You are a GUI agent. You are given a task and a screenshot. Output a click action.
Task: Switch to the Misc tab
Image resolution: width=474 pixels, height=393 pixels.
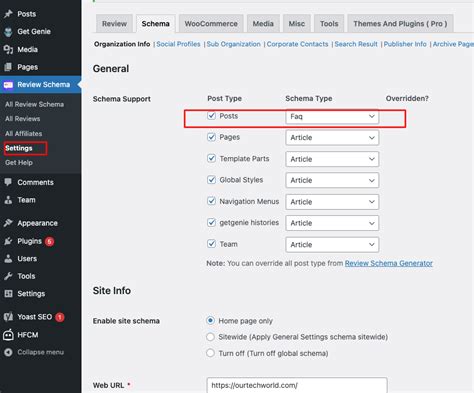point(297,24)
